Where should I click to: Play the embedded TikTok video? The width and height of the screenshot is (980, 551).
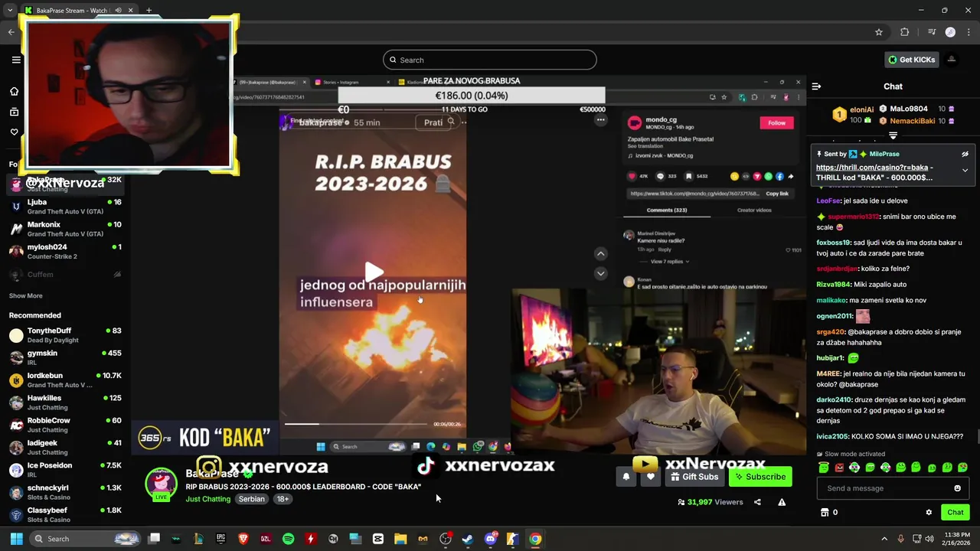click(373, 272)
